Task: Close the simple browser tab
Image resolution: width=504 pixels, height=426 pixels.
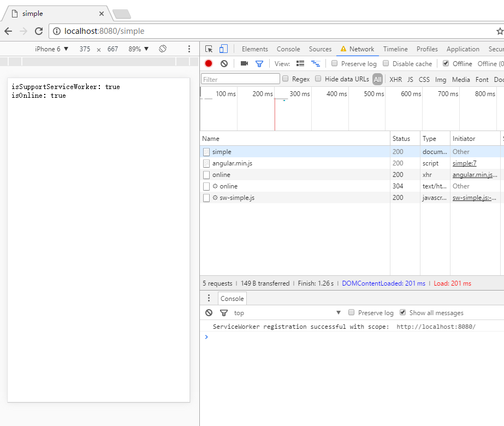Action: pos(102,14)
